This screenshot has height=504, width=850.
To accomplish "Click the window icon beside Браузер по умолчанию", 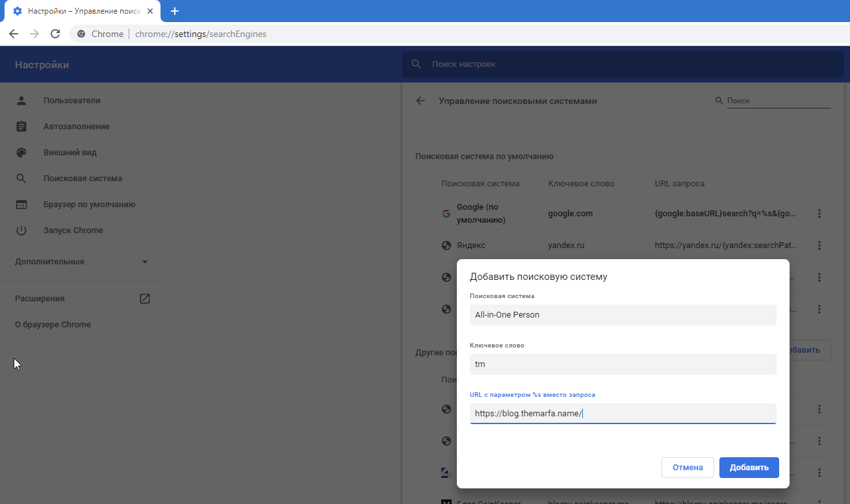I will coord(21,205).
